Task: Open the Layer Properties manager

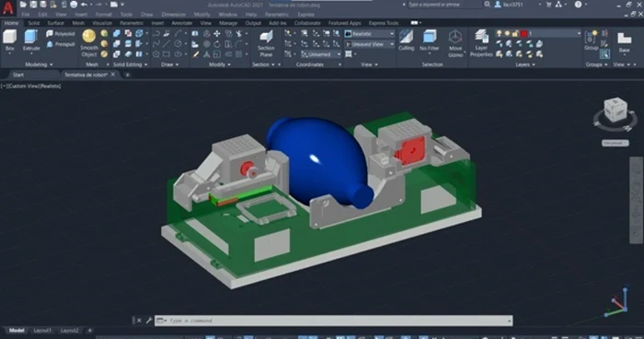Action: [481, 43]
